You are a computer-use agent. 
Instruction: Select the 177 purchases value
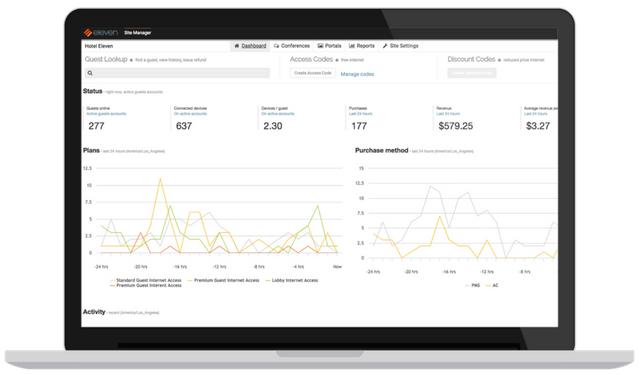359,126
